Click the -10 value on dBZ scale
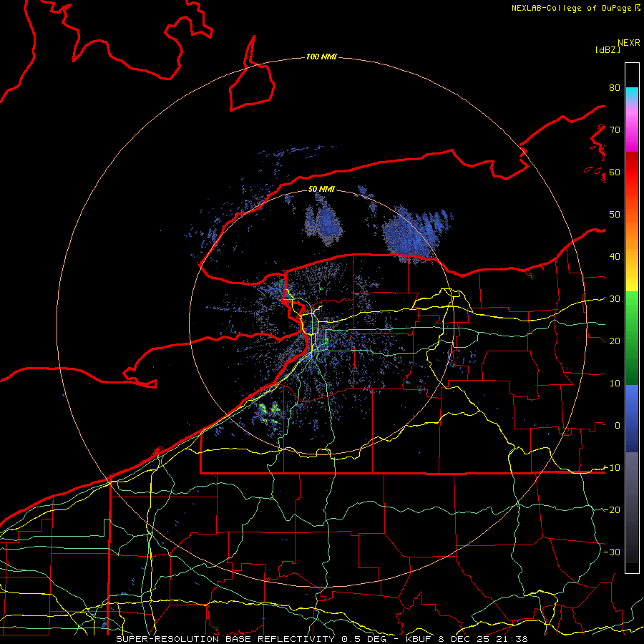 (612, 468)
